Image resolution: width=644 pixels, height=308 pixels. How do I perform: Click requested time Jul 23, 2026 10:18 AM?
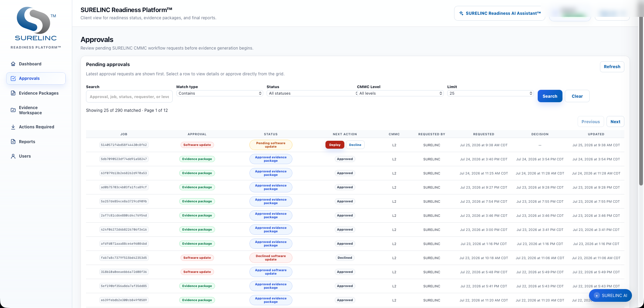[484, 258]
